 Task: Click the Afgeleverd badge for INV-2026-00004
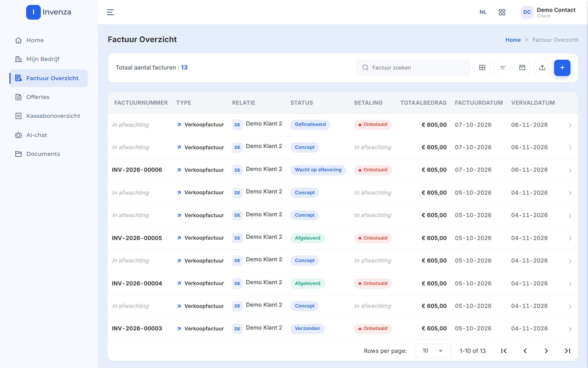click(x=307, y=283)
